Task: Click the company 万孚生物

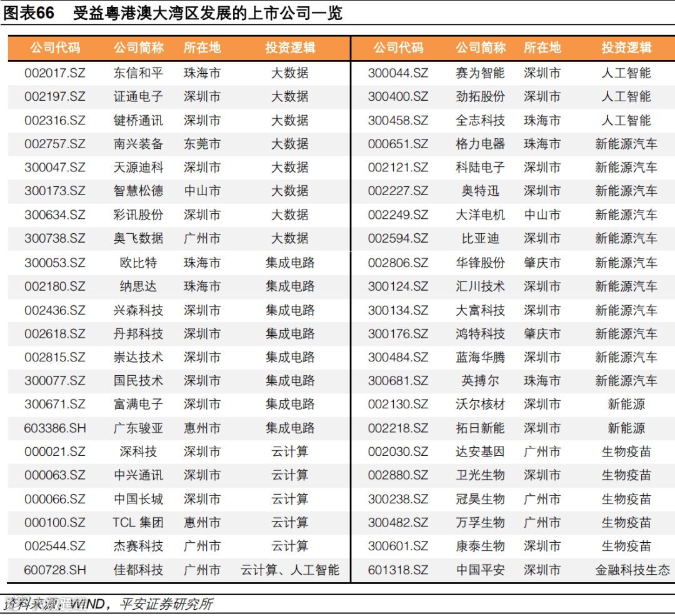Action: 480,523
